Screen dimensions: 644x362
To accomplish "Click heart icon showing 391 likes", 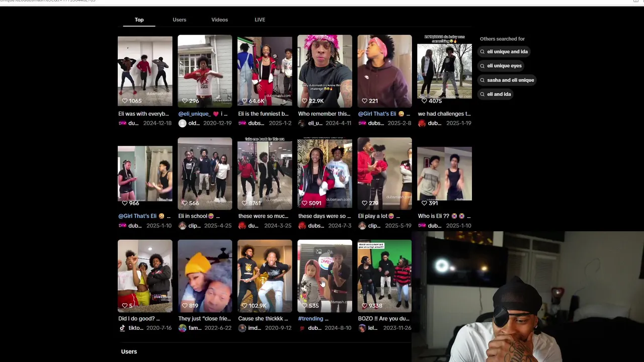I will click(424, 203).
